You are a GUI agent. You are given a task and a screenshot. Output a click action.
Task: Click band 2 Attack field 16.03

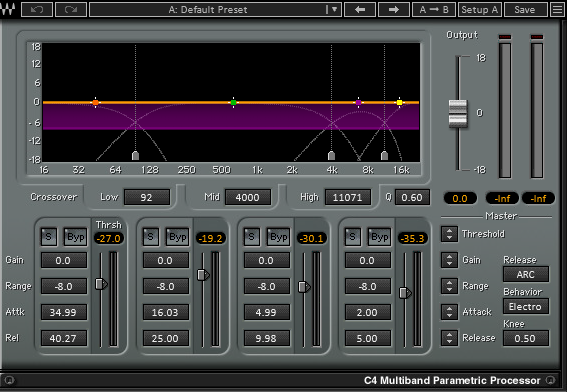click(x=166, y=312)
